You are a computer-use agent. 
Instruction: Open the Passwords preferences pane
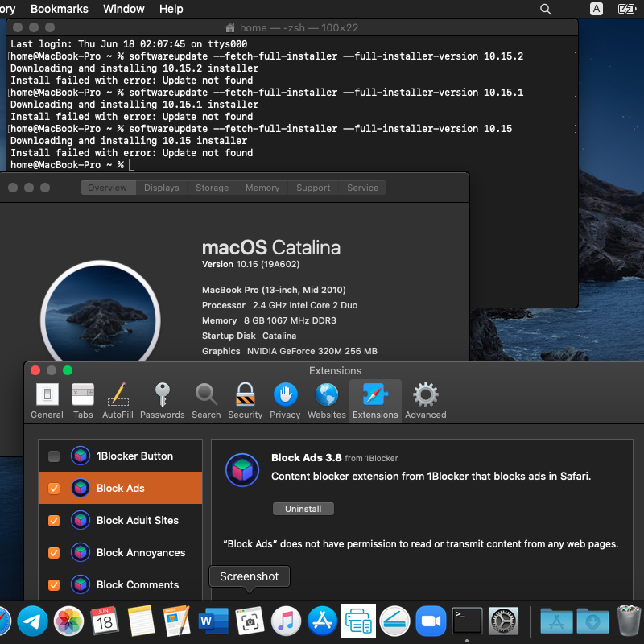[163, 401]
